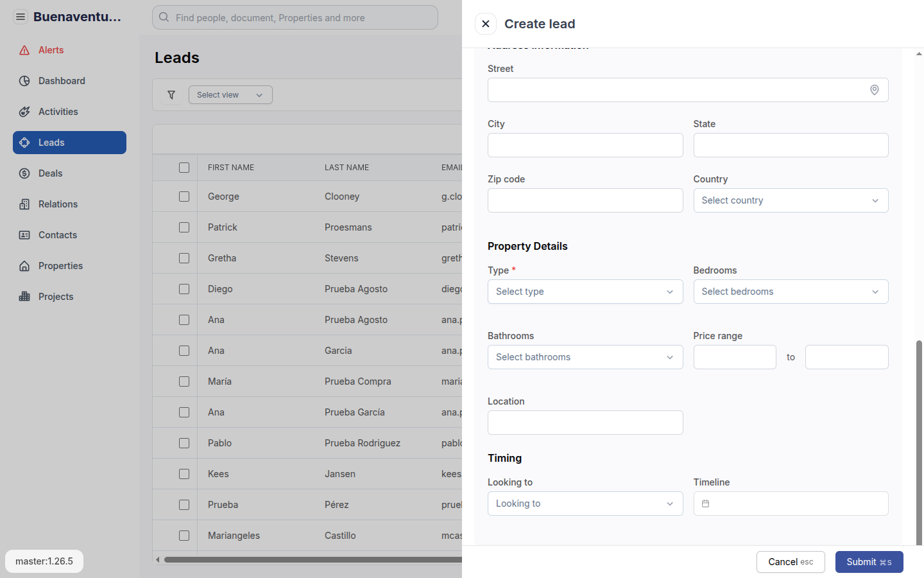Open Dashboard from the sidebar
The image size is (924, 578).
(x=69, y=81)
